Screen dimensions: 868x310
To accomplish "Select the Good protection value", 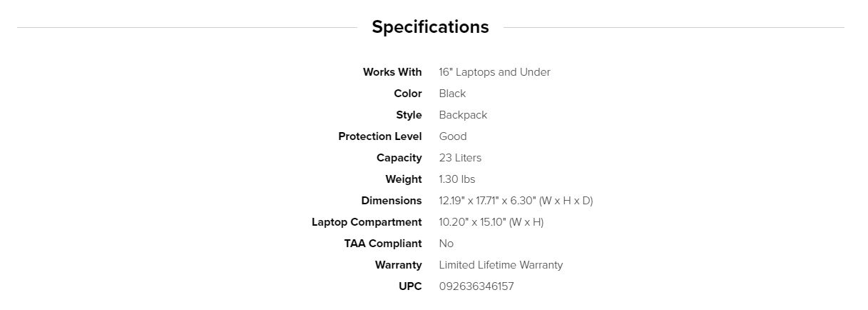I will tap(453, 136).
